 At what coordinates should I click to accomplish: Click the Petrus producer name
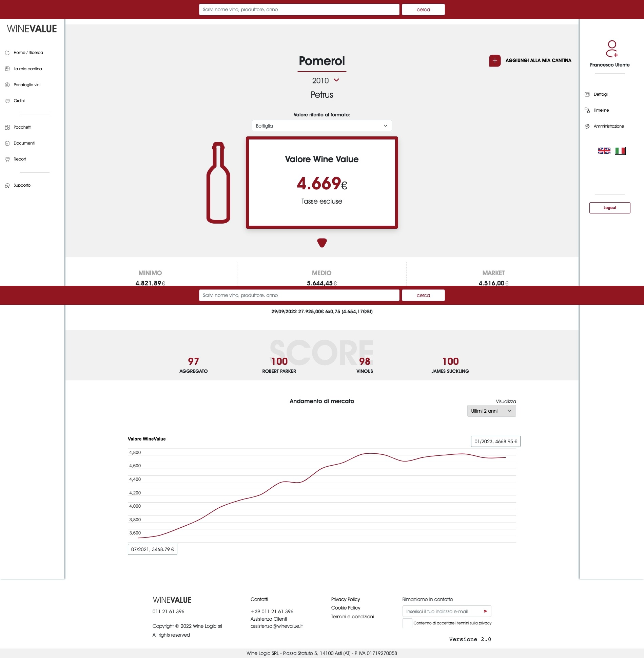322,95
